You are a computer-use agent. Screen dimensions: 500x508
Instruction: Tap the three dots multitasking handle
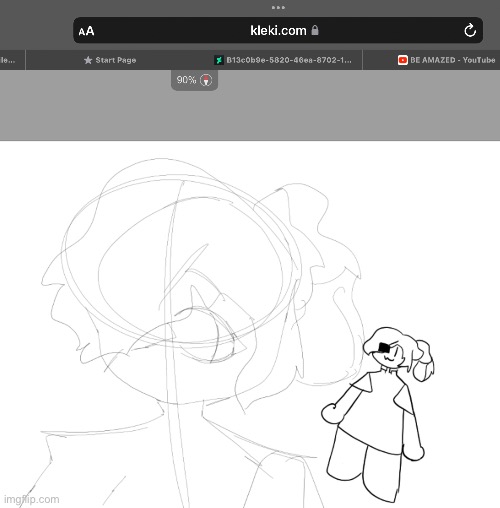click(x=278, y=7)
